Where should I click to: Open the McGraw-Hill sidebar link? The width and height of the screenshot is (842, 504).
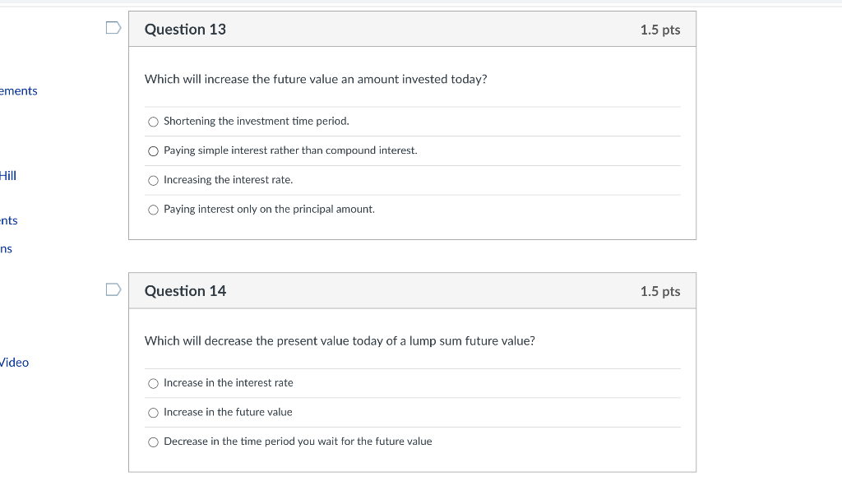pos(8,175)
